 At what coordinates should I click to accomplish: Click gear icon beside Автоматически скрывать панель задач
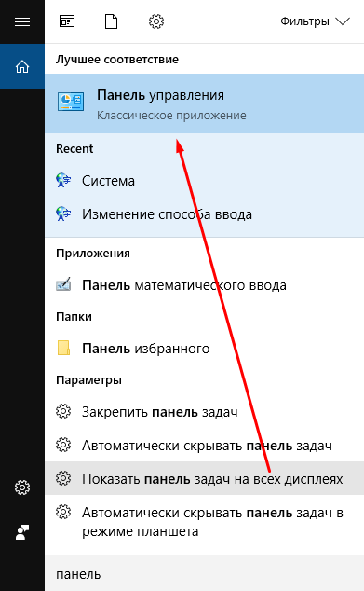[x=63, y=445]
